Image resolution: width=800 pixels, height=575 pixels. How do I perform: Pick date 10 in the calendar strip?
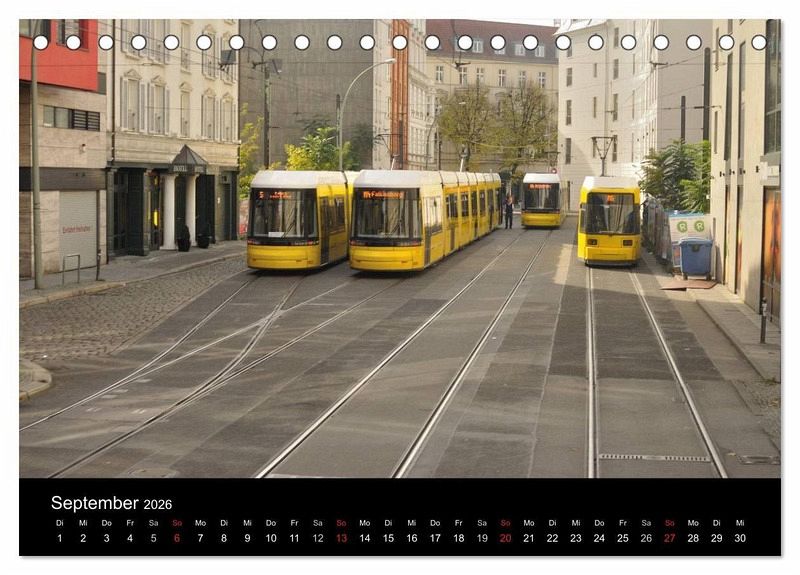(x=271, y=538)
